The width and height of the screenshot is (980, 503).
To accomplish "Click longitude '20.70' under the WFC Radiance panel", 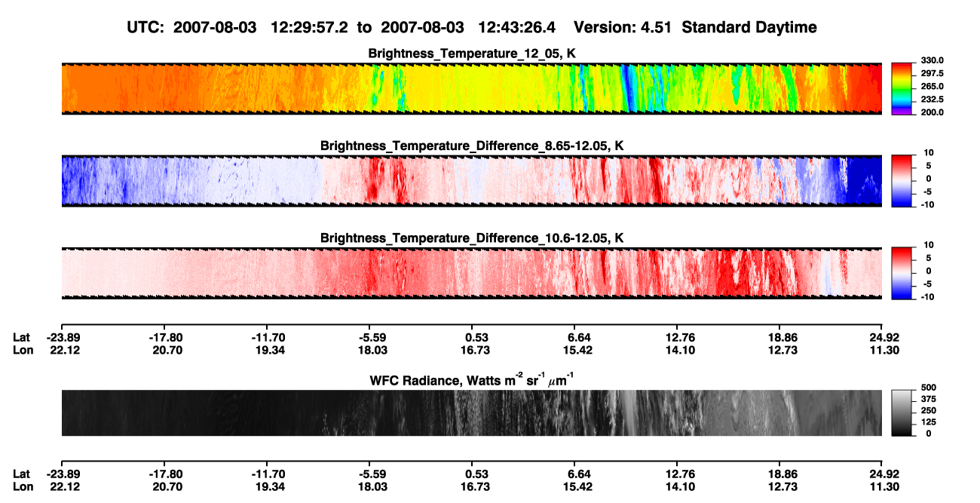I will (x=168, y=486).
